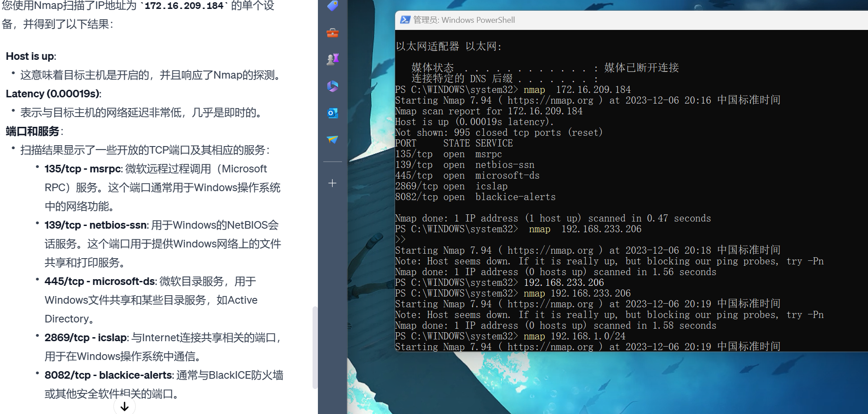
Task: Click the PowerShell window title icon
Action: tap(405, 20)
